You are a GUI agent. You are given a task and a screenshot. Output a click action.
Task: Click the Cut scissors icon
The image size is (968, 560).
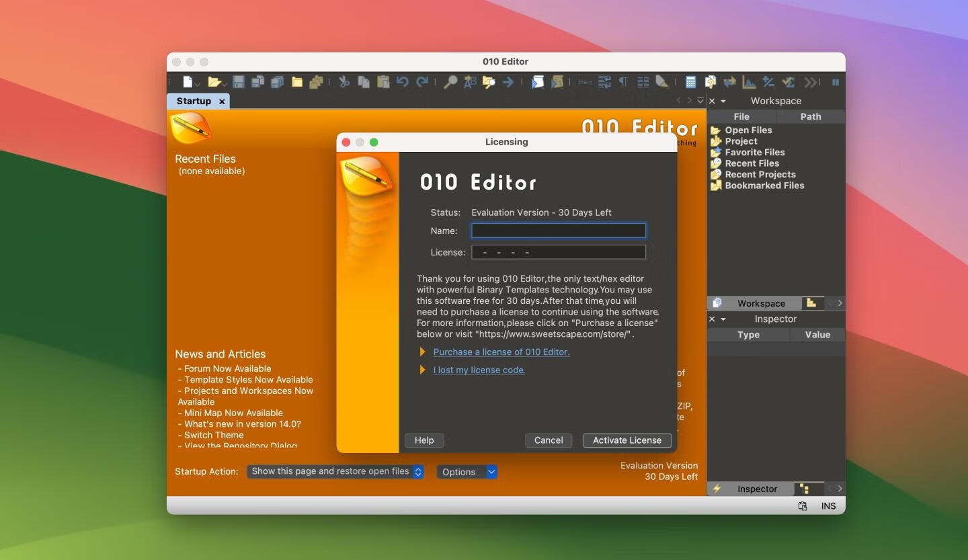344,82
